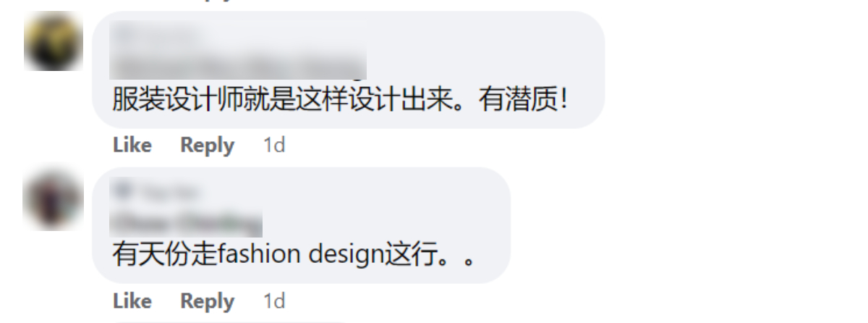Image resolution: width=868 pixels, height=323 pixels.
Task: Like the comment saying 有潜质
Action: pos(132,145)
